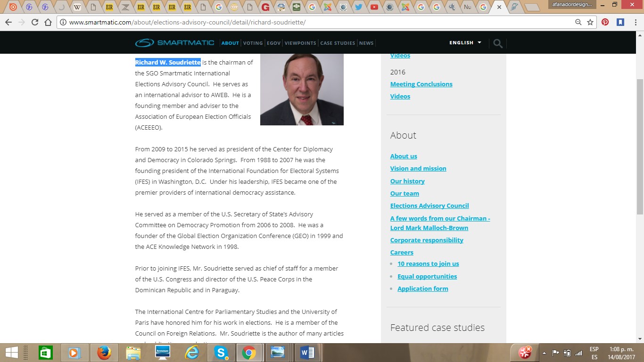Open the site search magnifier icon
Screen dimensions: 644x362
(x=498, y=43)
